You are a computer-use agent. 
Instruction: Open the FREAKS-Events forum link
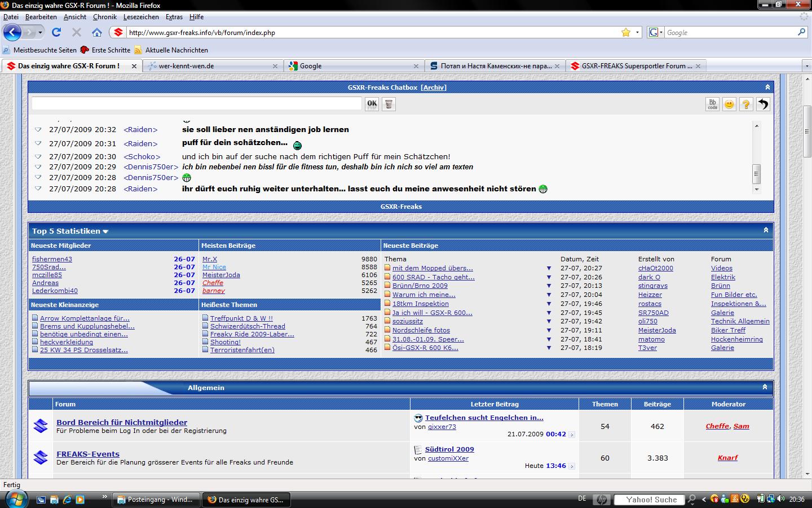[88, 454]
